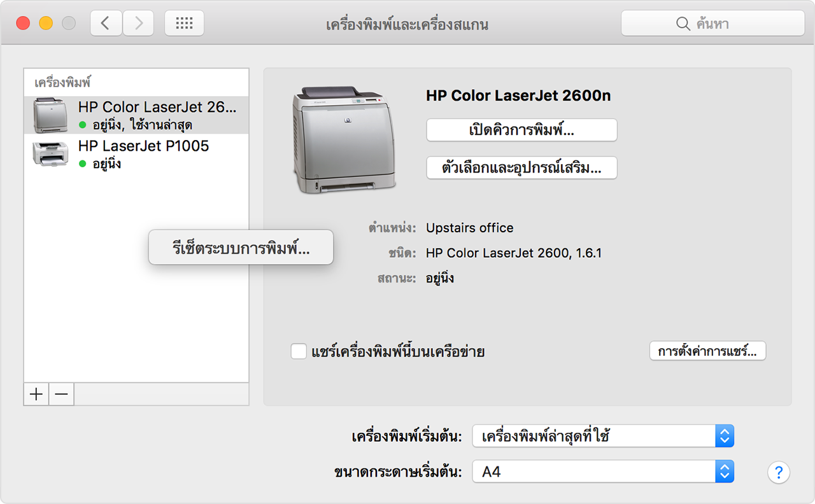Select HP Color LaserJet 26… printer row
The image size is (815, 504).
coord(136,115)
